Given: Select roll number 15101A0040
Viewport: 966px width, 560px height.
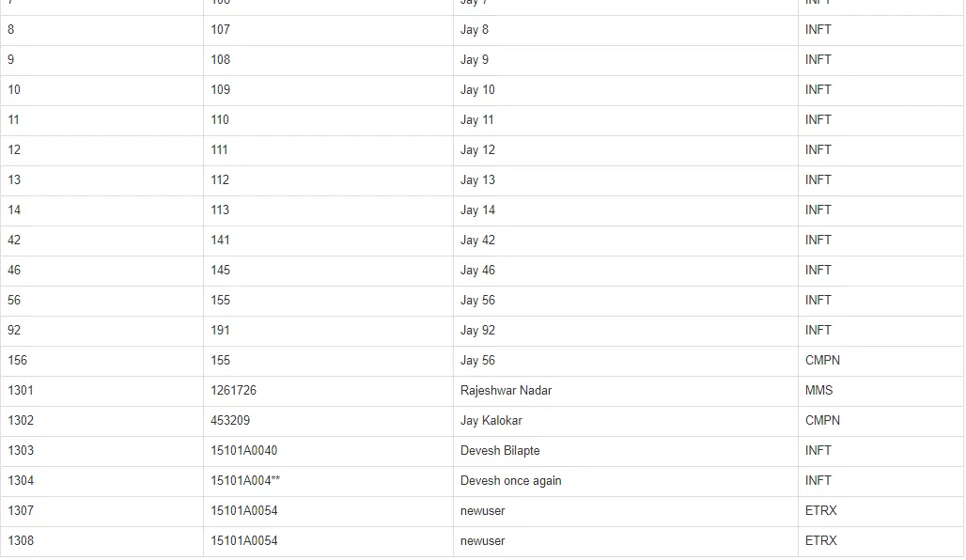Looking at the screenshot, I should pyautogui.click(x=328, y=451).
